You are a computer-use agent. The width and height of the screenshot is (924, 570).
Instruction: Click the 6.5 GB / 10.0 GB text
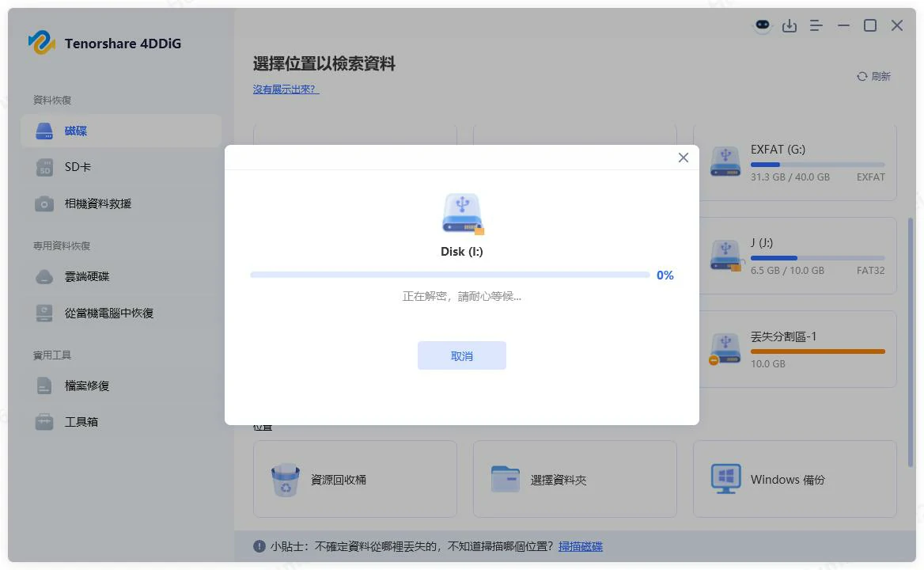(x=786, y=271)
